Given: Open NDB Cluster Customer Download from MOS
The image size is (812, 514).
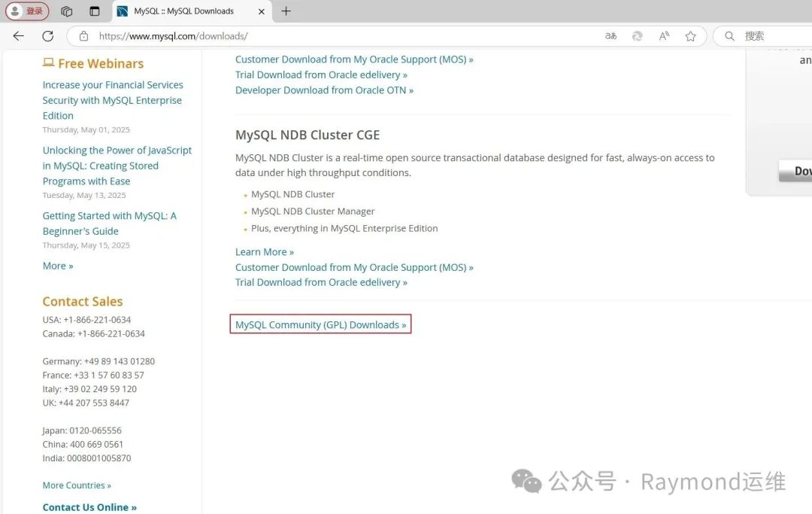Looking at the screenshot, I should [354, 267].
